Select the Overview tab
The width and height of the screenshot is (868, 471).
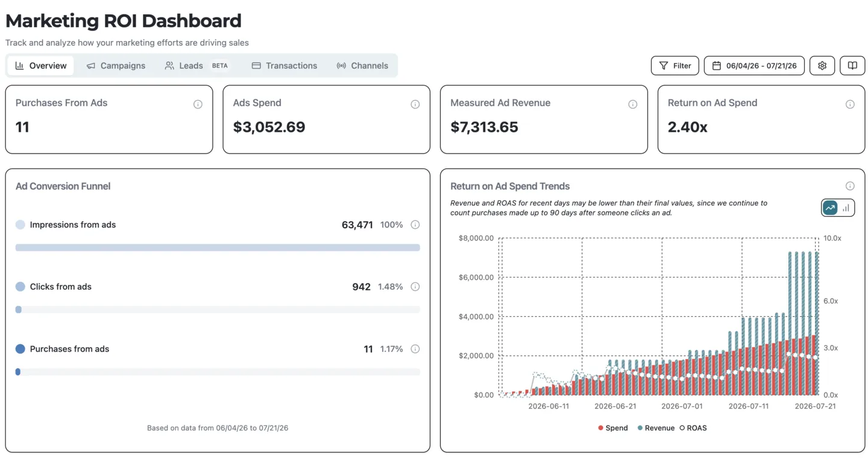coord(40,66)
